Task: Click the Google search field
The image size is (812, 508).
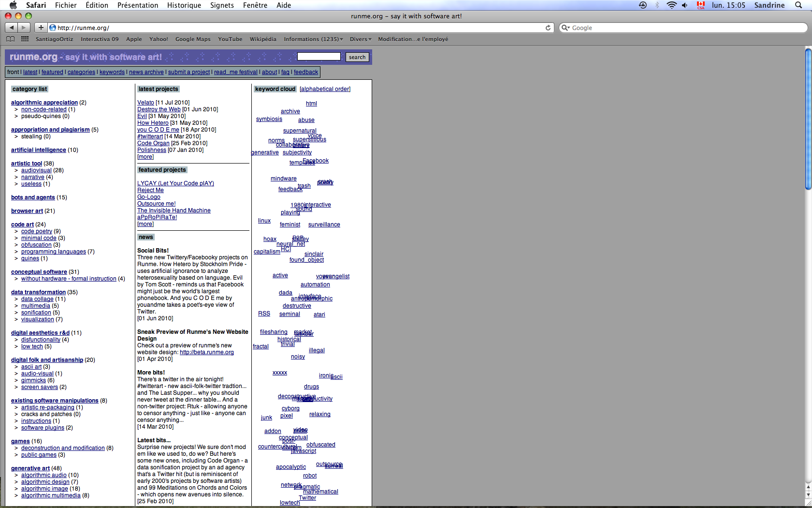Action: [683, 28]
